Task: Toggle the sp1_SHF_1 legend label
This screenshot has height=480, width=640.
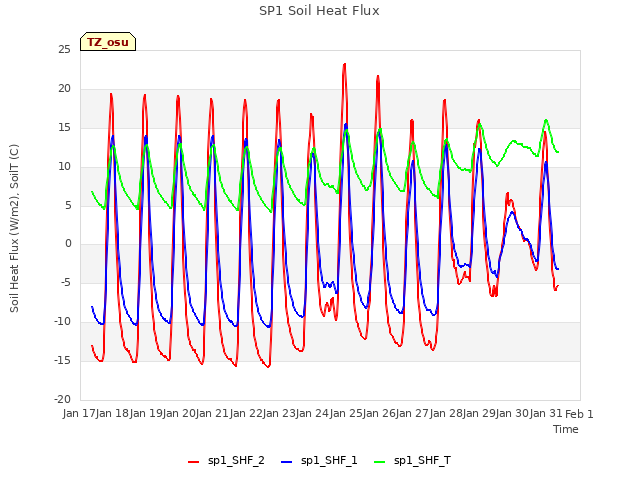Action: click(x=329, y=461)
